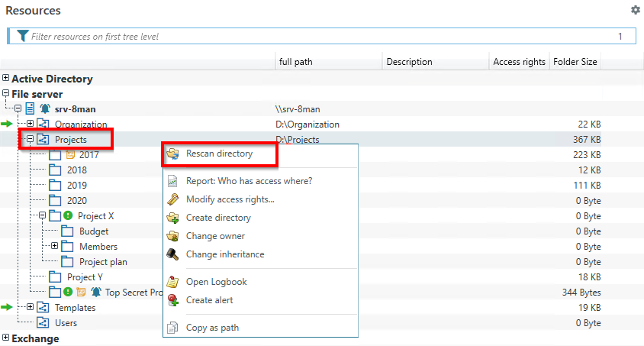Select Rescan directory from context menu

(219, 154)
